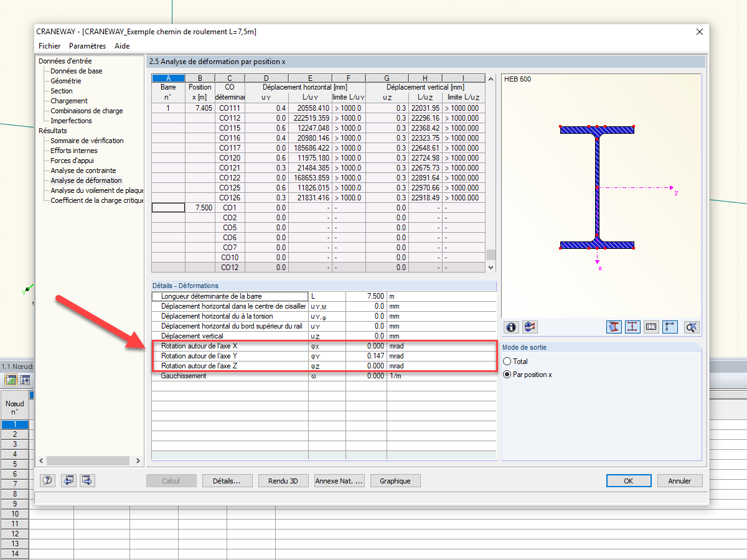Click column header A in the results table
The width and height of the screenshot is (747, 560).
(x=168, y=78)
